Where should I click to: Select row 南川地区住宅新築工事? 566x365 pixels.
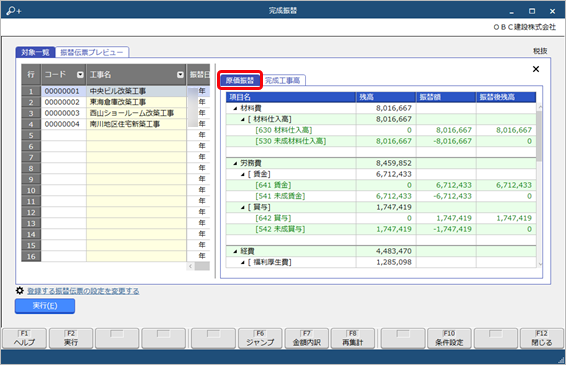pos(136,124)
